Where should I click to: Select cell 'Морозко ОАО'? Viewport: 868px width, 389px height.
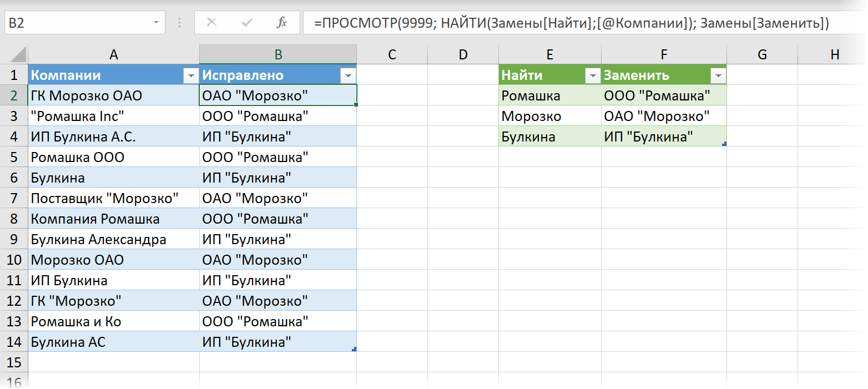point(114,260)
